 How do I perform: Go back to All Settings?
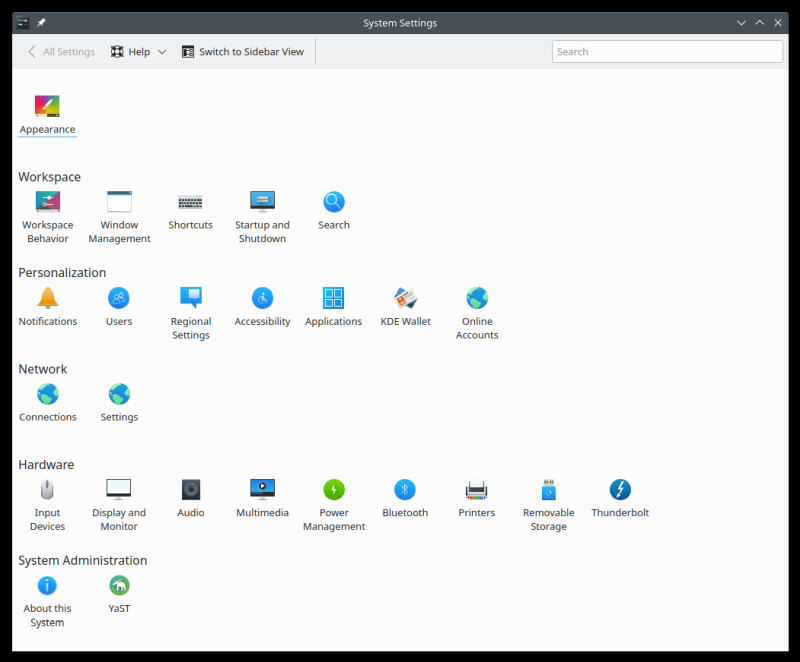click(61, 52)
